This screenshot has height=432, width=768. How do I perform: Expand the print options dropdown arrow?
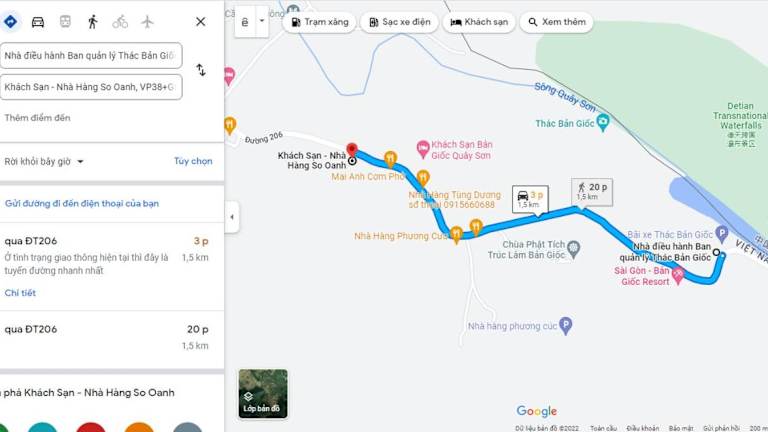tap(262, 21)
